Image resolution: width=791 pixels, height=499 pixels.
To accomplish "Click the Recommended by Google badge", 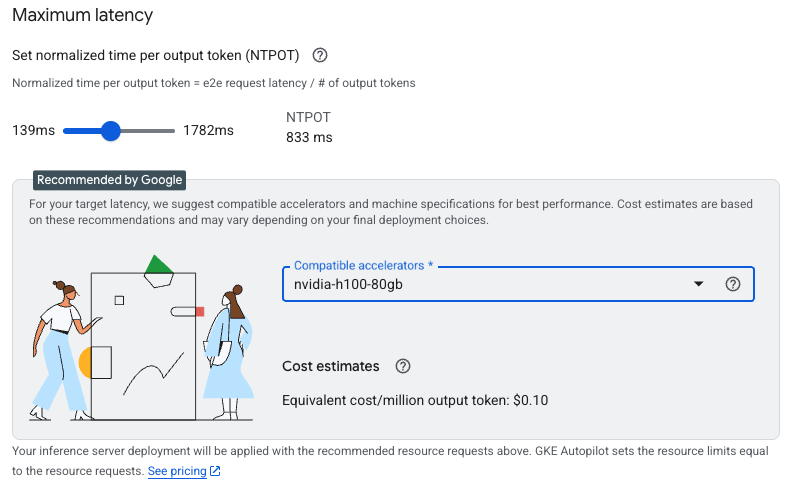I will (x=109, y=180).
